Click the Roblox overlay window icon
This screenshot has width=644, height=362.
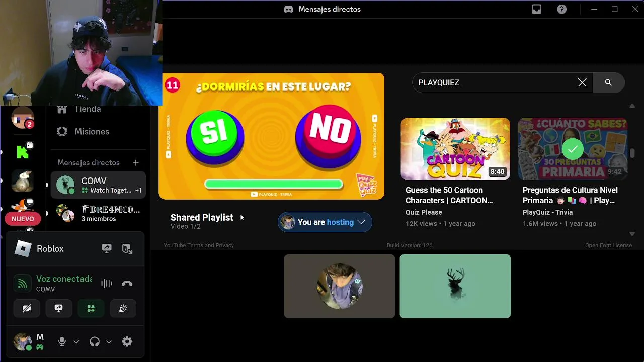coord(127,248)
